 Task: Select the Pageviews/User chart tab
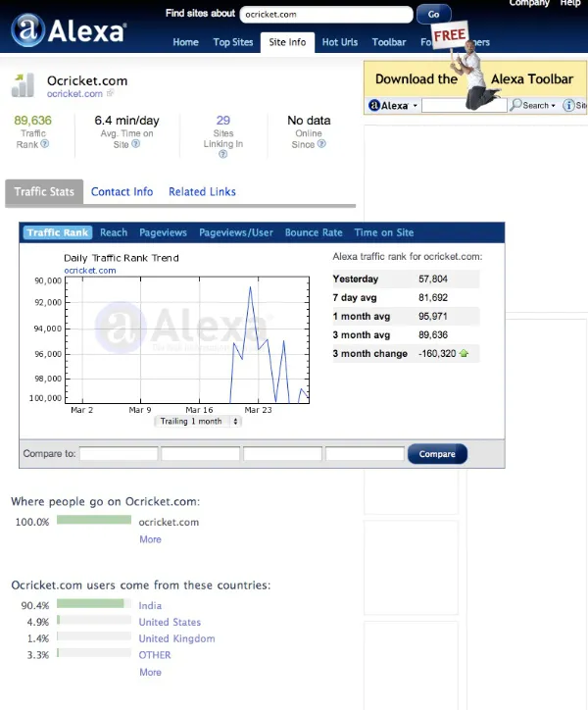(x=236, y=232)
